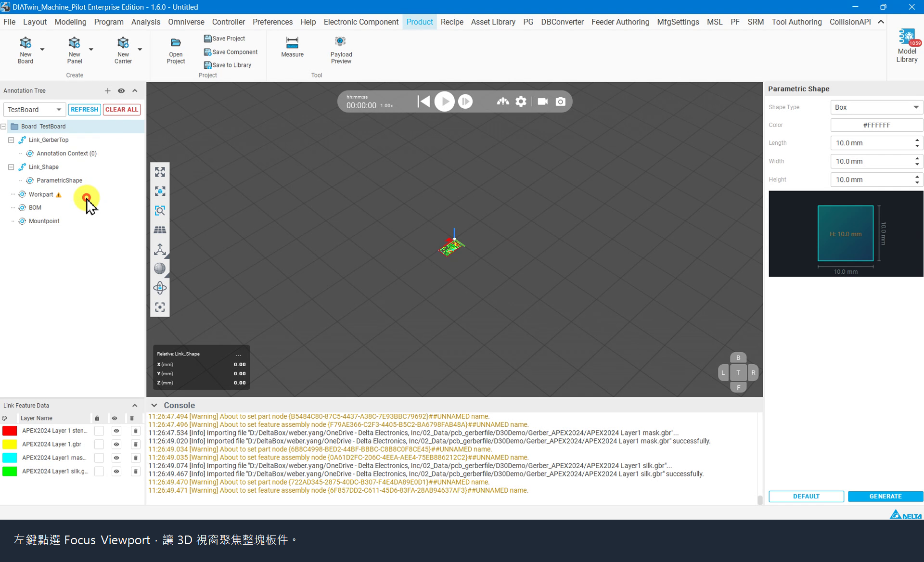Screen dimensions: 924x562
Task: Open the sphere shading mode icon
Action: (160, 268)
